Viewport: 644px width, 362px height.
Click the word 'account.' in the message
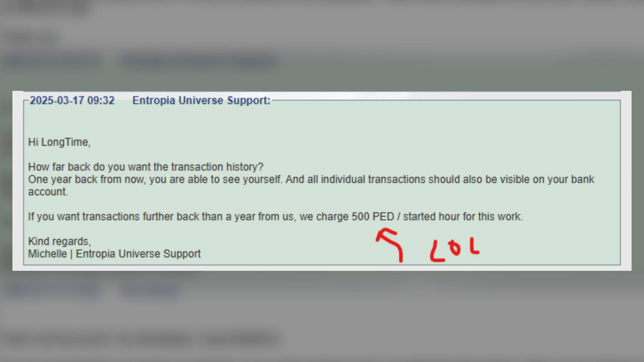point(48,192)
